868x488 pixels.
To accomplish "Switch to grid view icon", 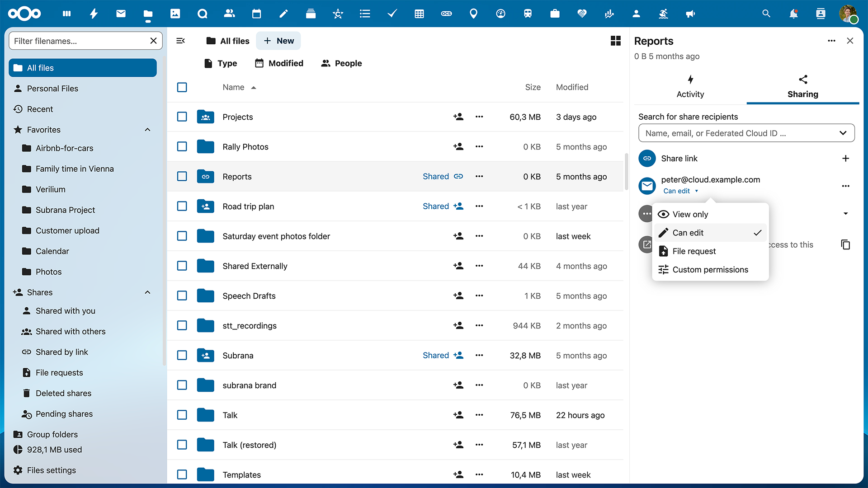I will [x=615, y=41].
